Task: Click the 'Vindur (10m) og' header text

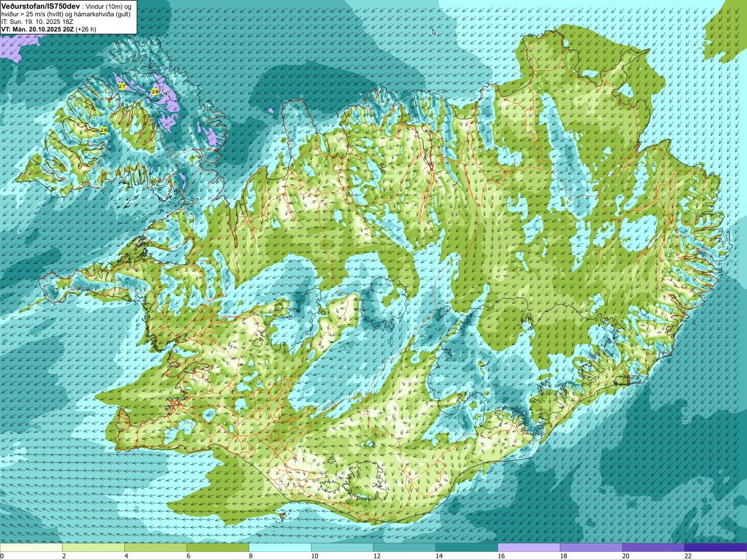Action: [109, 6]
